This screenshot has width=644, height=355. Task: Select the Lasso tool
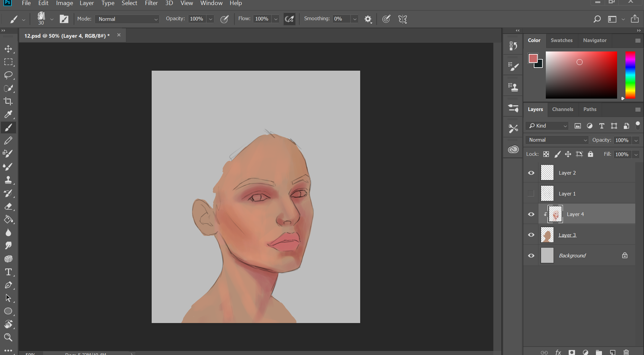click(8, 75)
